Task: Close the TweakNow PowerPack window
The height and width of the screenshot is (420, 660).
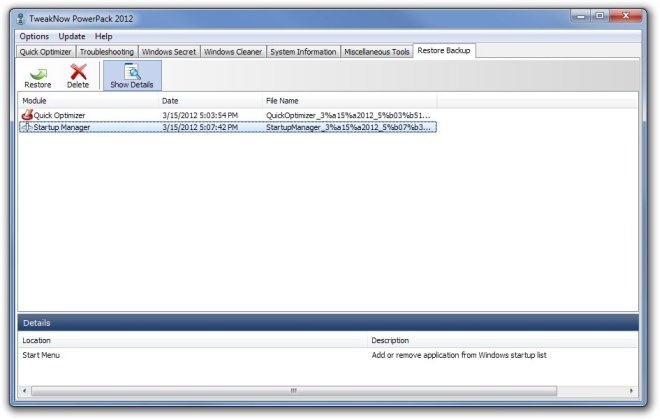Action: point(626,16)
